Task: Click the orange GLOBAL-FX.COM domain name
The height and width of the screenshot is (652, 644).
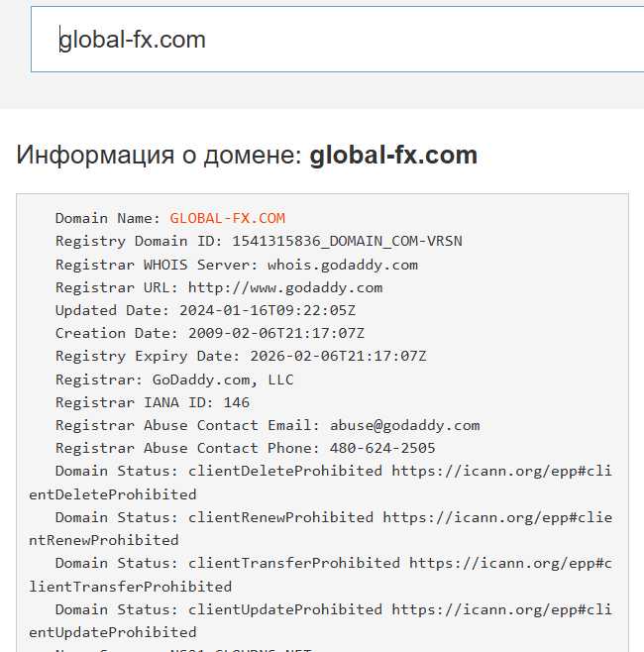Action: click(227, 218)
